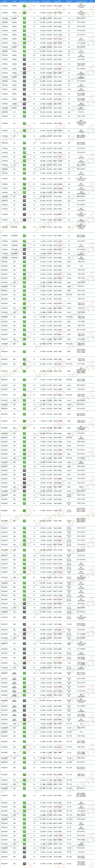Screen dimensions: 95x868
Task: Click the Lata produkcji column header
Action: tap(46, 1)
